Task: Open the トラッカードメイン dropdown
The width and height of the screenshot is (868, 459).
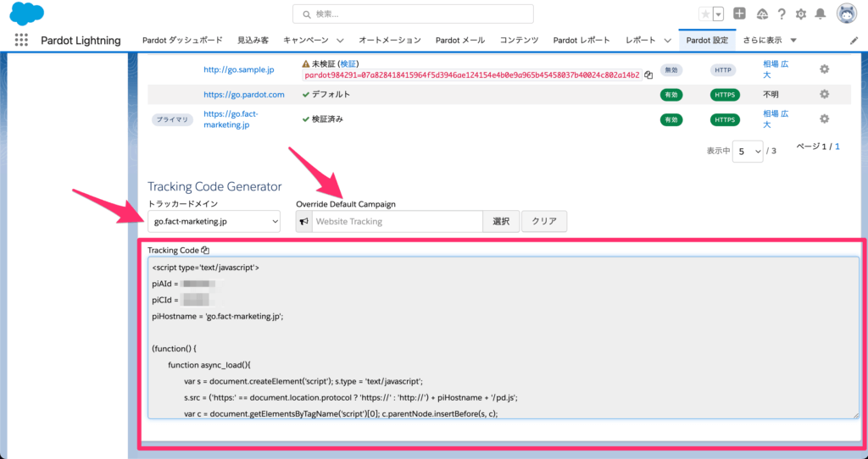Action: [x=214, y=221]
